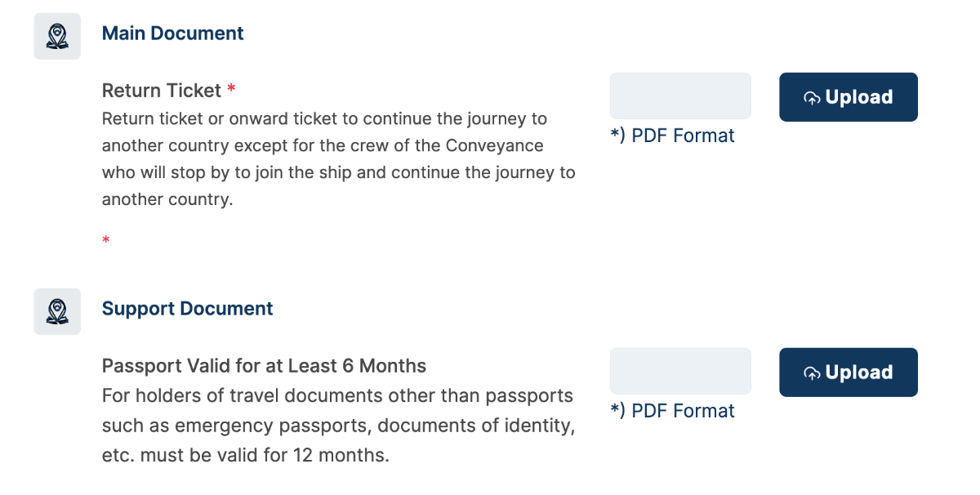The image size is (980, 495).
Task: Click the Return Ticket field label
Action: pyautogui.click(x=162, y=90)
